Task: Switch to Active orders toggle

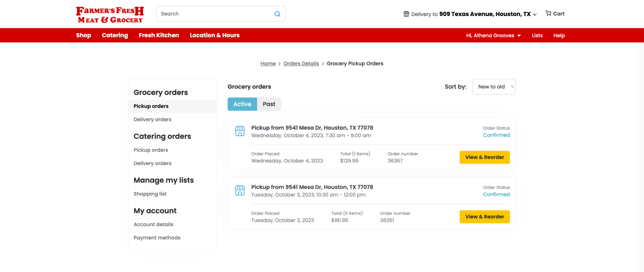Action: coord(242,104)
